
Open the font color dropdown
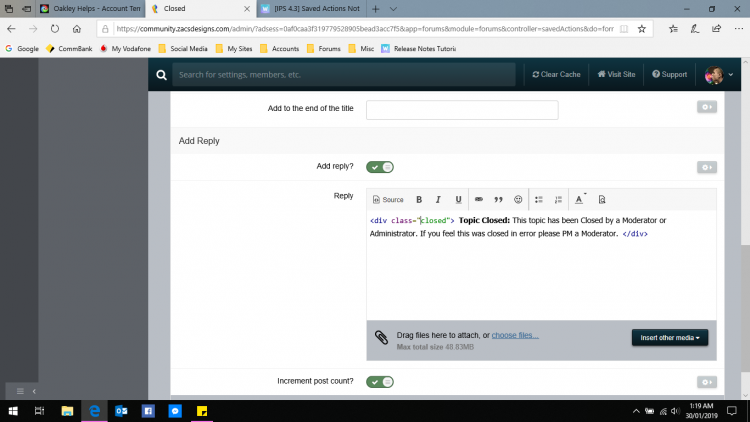(581, 200)
